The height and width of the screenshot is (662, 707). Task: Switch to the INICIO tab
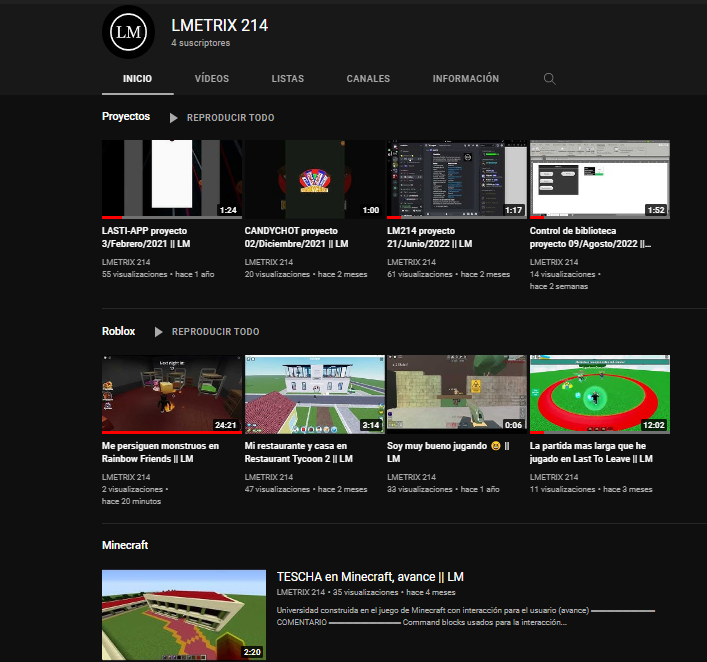tap(138, 78)
